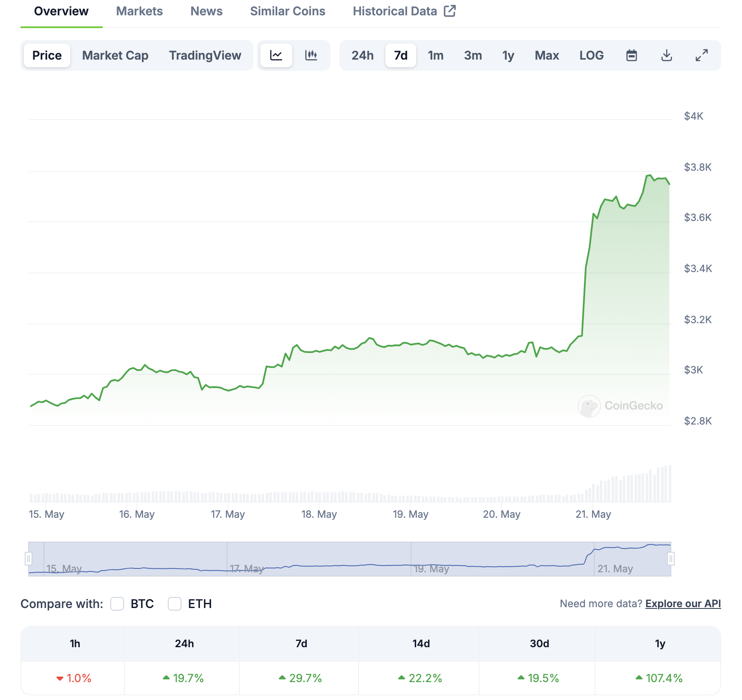Click the navigator mini chart near 19. May
Viewport: 742px width, 700px height.
pos(431,568)
